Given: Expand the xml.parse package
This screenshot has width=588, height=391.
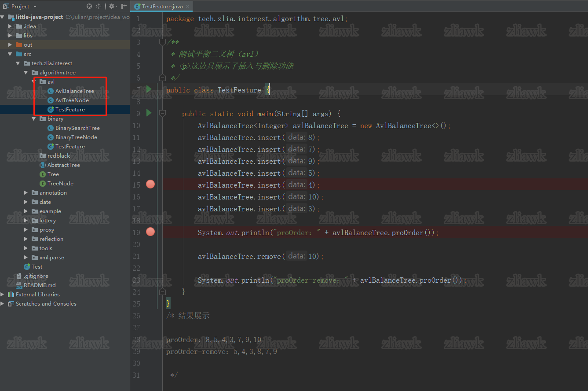Looking at the screenshot, I should coord(27,258).
